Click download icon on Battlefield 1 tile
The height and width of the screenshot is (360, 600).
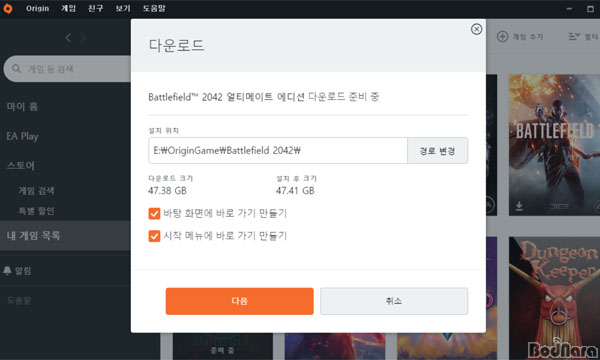519,206
